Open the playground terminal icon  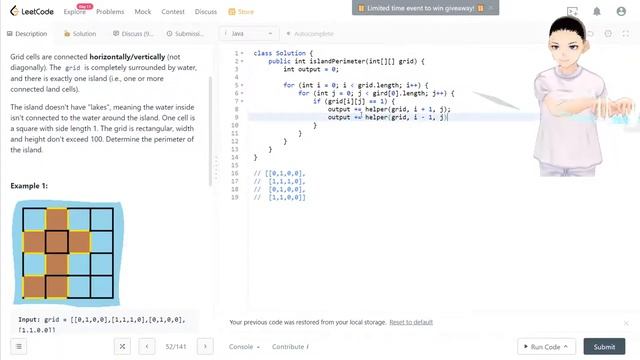pyautogui.click(x=572, y=11)
